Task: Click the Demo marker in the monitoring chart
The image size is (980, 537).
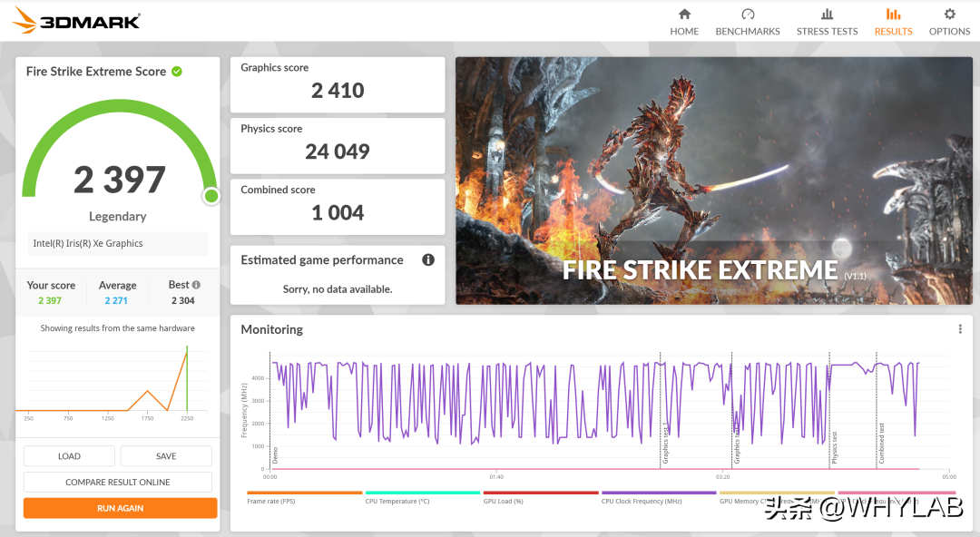Action: (x=275, y=454)
